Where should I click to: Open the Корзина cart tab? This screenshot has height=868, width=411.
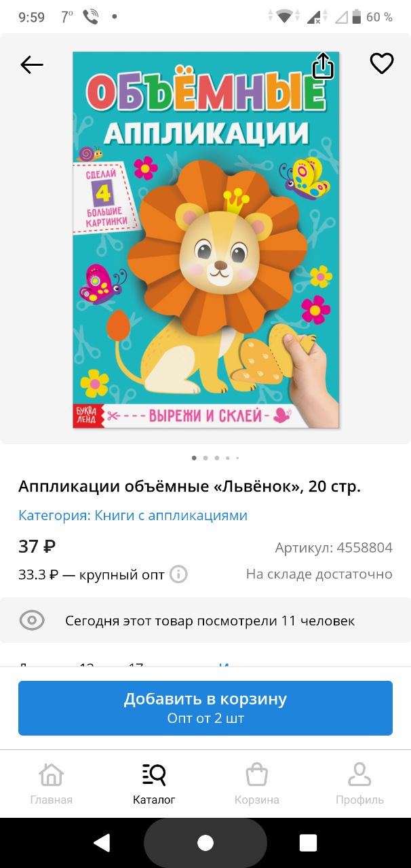[257, 784]
